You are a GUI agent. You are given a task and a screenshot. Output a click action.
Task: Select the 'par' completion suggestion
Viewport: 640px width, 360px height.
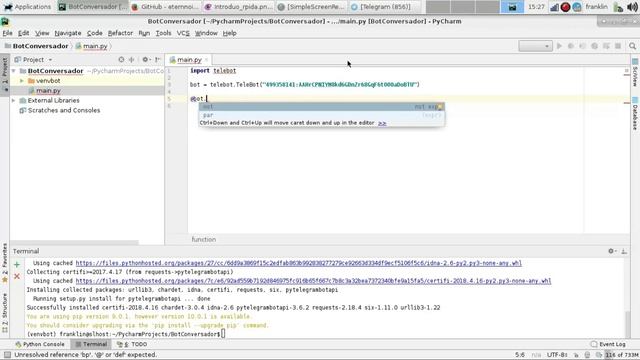(322, 115)
